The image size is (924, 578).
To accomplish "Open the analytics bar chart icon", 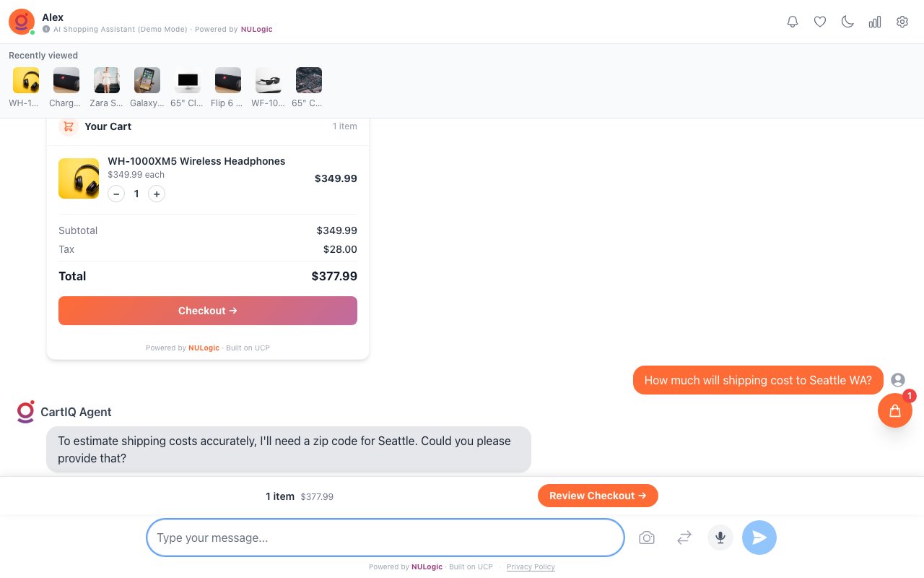I will point(875,22).
